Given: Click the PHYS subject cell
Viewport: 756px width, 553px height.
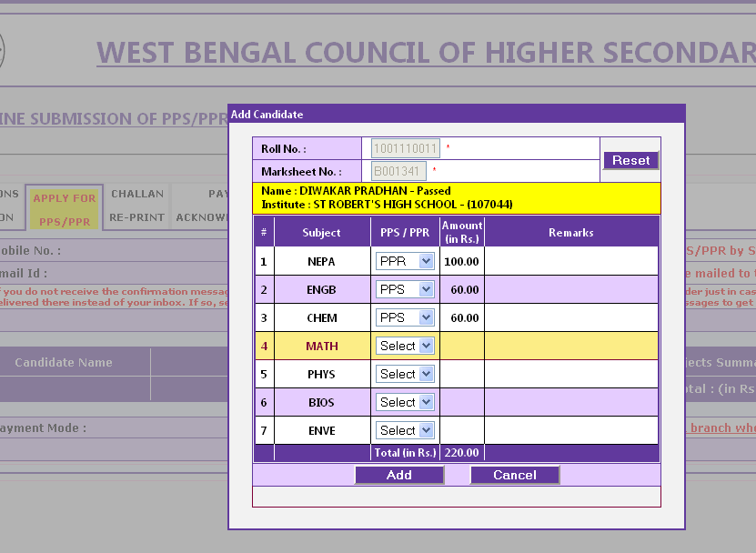Looking at the screenshot, I should [x=322, y=375].
